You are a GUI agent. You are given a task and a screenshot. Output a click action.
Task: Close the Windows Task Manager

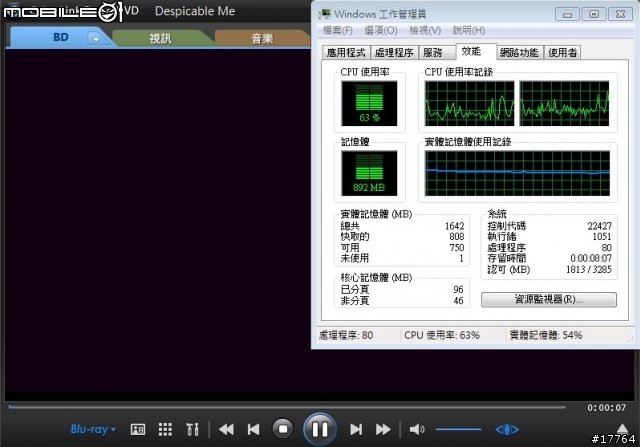tap(620, 14)
